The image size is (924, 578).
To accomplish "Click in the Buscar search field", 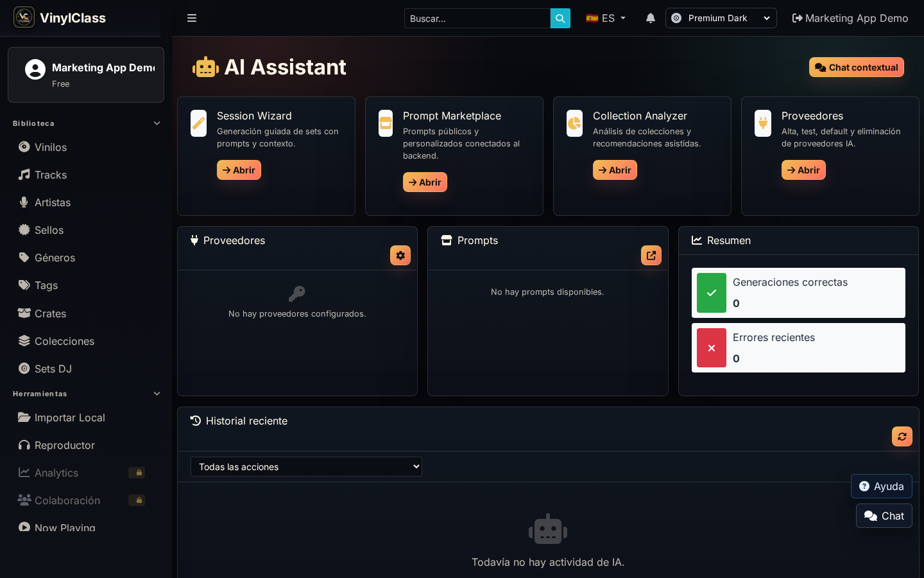I will (477, 18).
